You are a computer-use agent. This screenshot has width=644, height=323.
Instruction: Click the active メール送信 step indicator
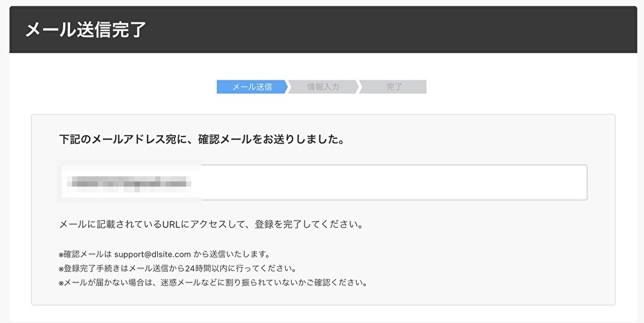click(x=251, y=87)
